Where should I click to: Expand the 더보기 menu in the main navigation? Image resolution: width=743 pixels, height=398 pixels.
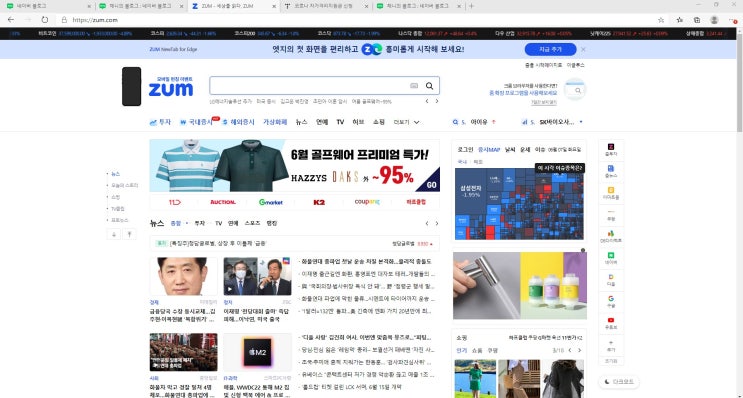click(407, 122)
